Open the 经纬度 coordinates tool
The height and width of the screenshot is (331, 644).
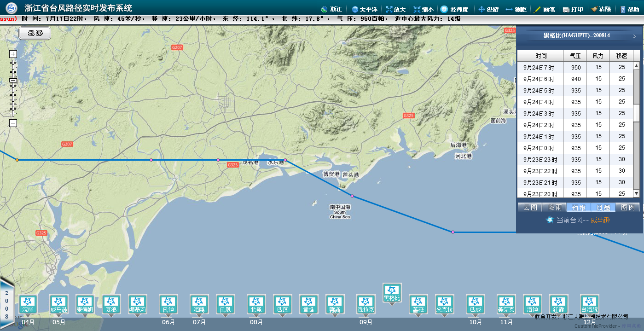coord(454,9)
